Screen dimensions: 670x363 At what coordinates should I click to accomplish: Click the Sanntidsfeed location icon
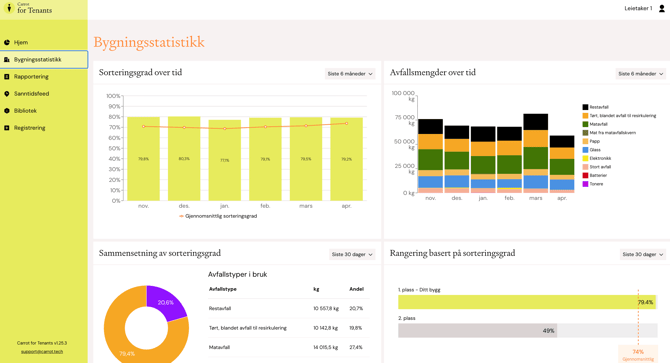point(7,94)
